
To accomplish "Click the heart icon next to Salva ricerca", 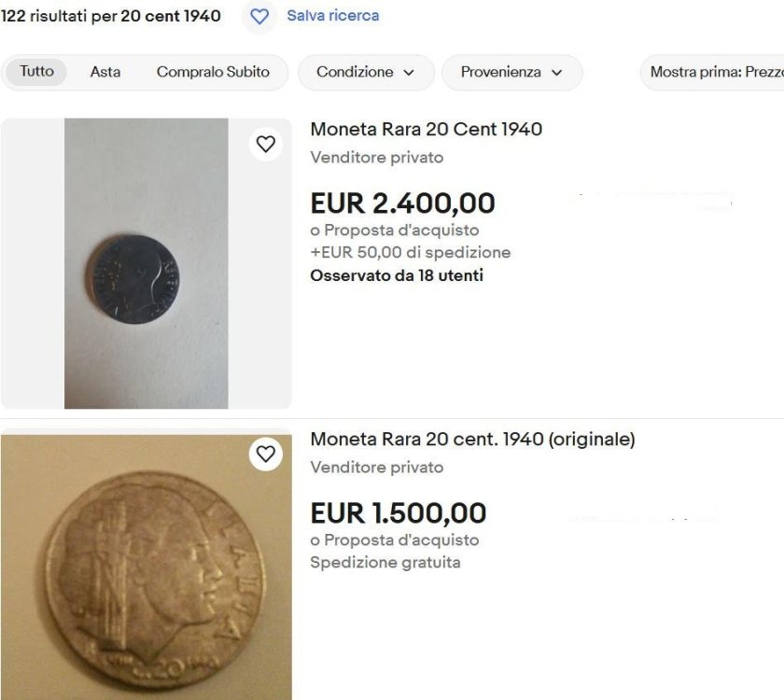I will point(259,17).
